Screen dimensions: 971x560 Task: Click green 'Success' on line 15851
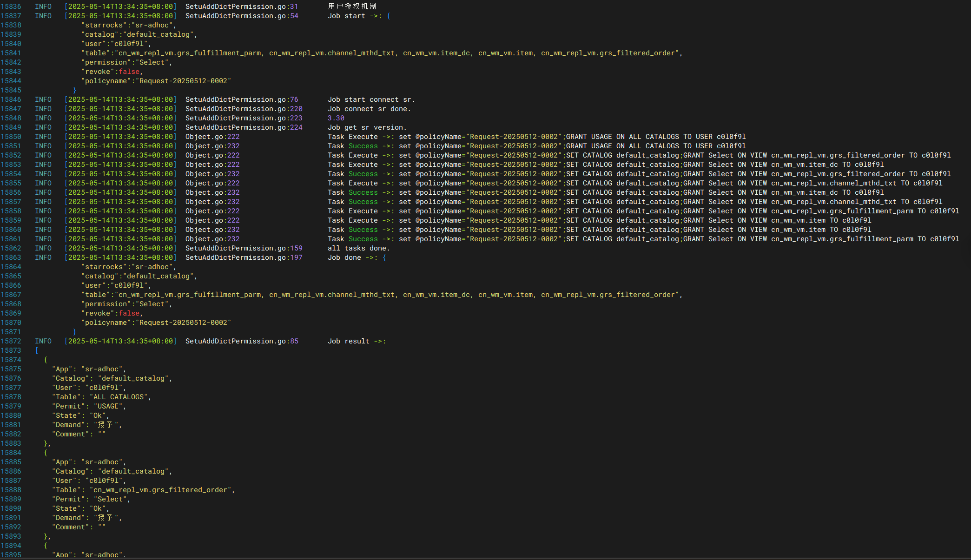363,146
